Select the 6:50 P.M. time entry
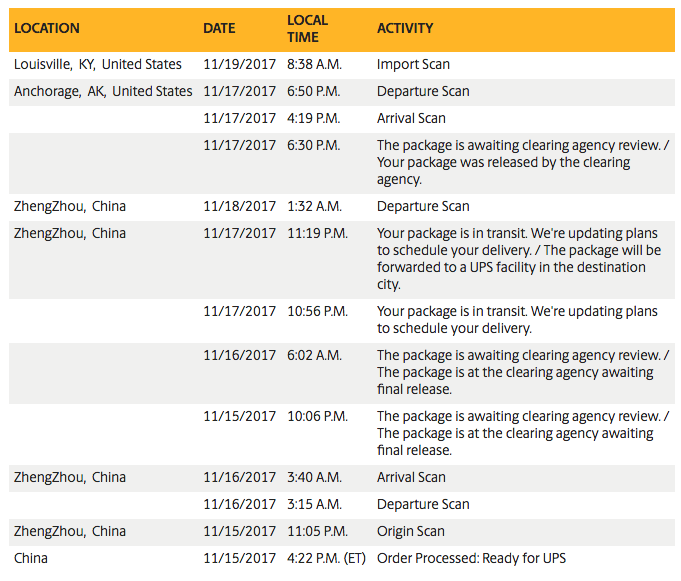Viewport: 681px width, 581px height. coord(313,91)
